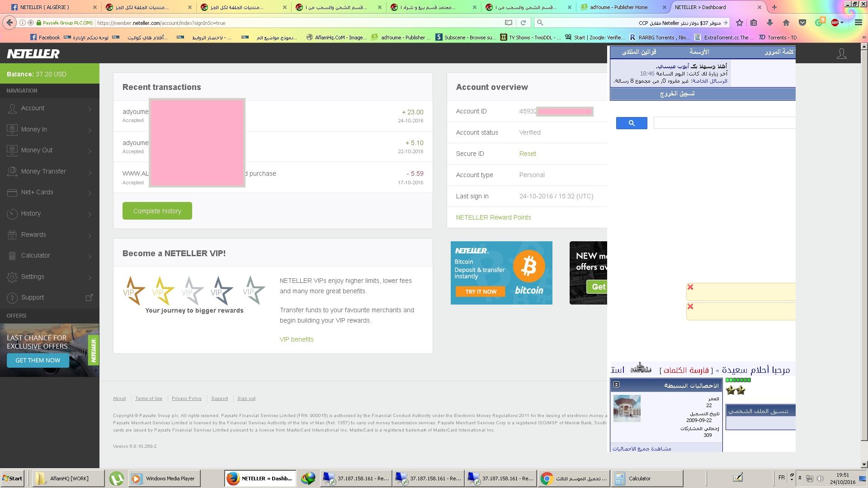Click the site identity lock icon
The width and height of the screenshot is (868, 488).
[x=39, y=23]
